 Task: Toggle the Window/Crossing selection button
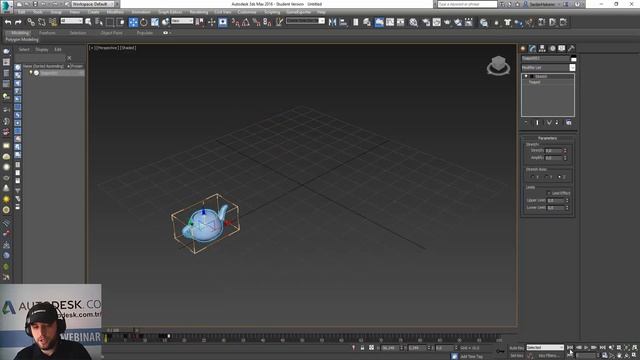tap(120, 22)
